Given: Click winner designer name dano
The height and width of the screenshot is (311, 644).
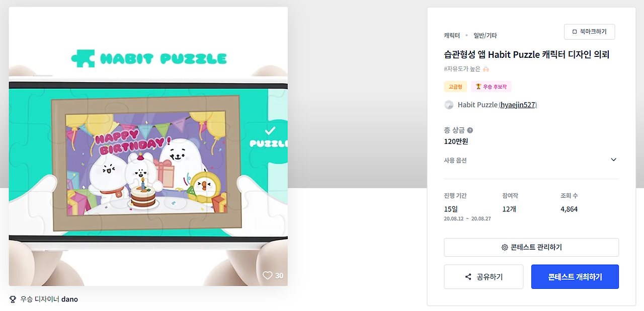Looking at the screenshot, I should click(x=69, y=299).
